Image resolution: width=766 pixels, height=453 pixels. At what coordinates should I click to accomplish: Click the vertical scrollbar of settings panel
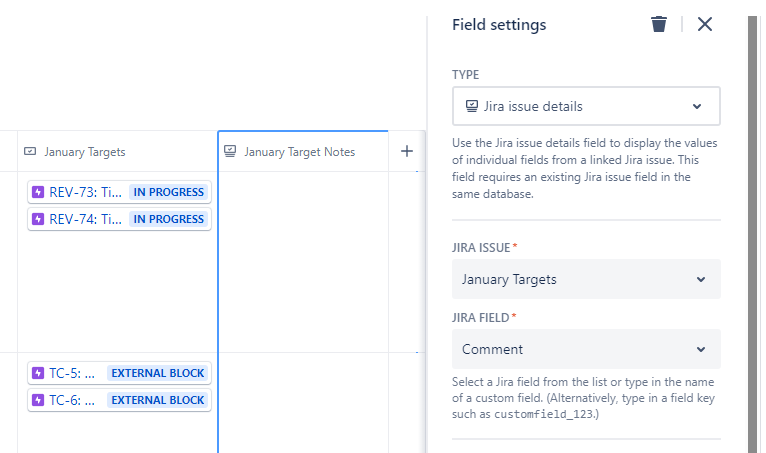coord(752,235)
